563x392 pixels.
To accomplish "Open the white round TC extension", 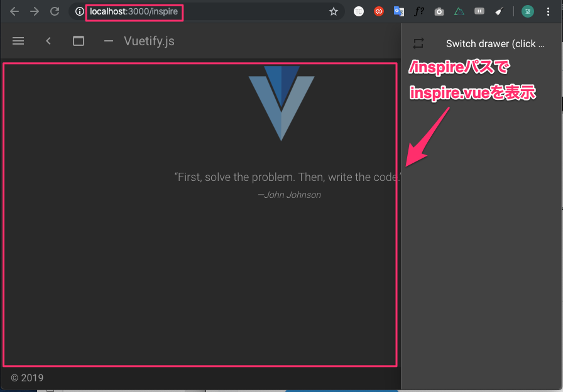I will click(359, 11).
